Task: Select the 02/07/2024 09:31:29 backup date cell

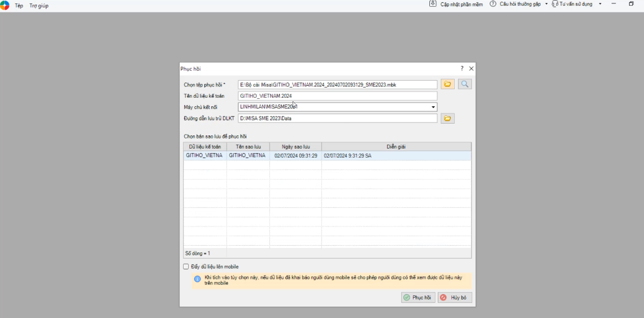Action: click(x=295, y=156)
